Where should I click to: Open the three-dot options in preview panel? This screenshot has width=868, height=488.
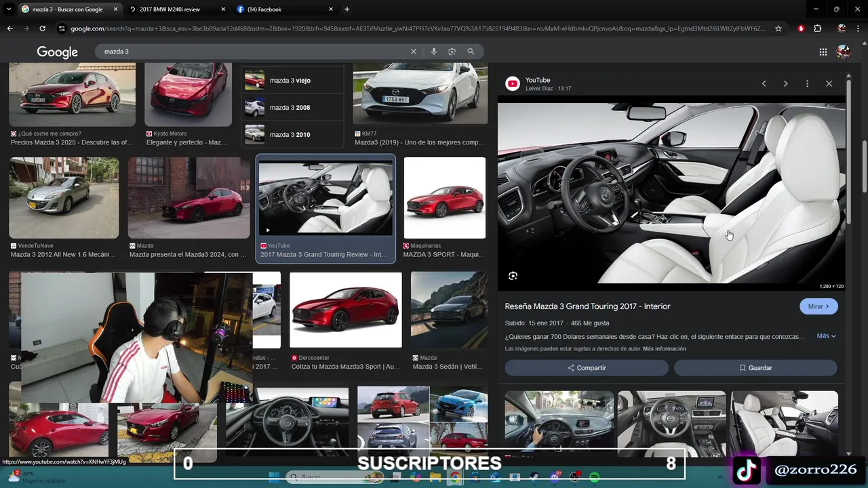(x=807, y=83)
